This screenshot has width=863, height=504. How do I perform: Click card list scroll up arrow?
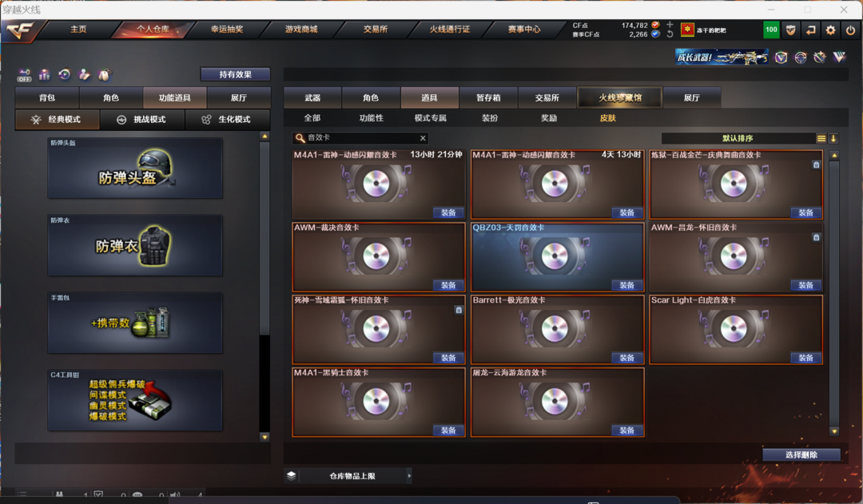[x=834, y=156]
